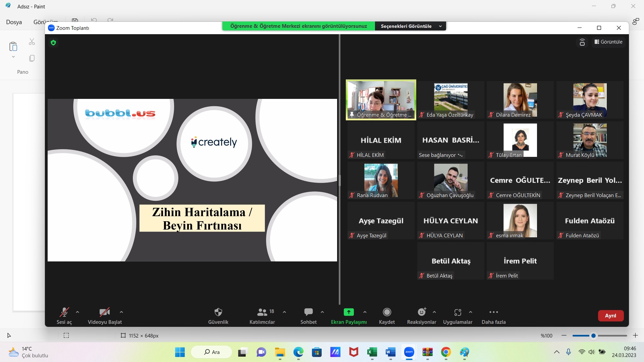Open Uygulamalar apps
The width and height of the screenshot is (644, 362).
tap(458, 316)
